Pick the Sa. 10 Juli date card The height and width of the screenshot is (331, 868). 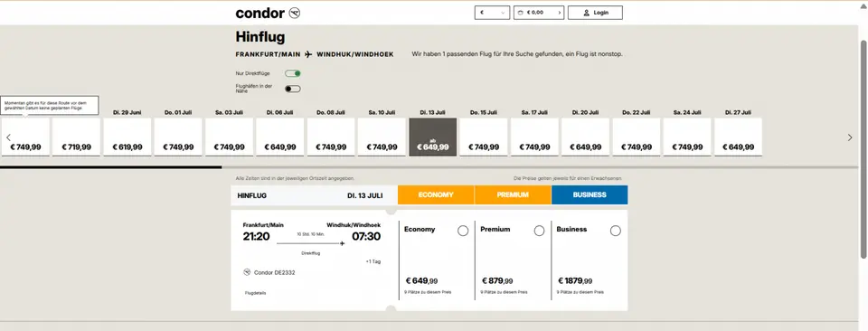382,137
